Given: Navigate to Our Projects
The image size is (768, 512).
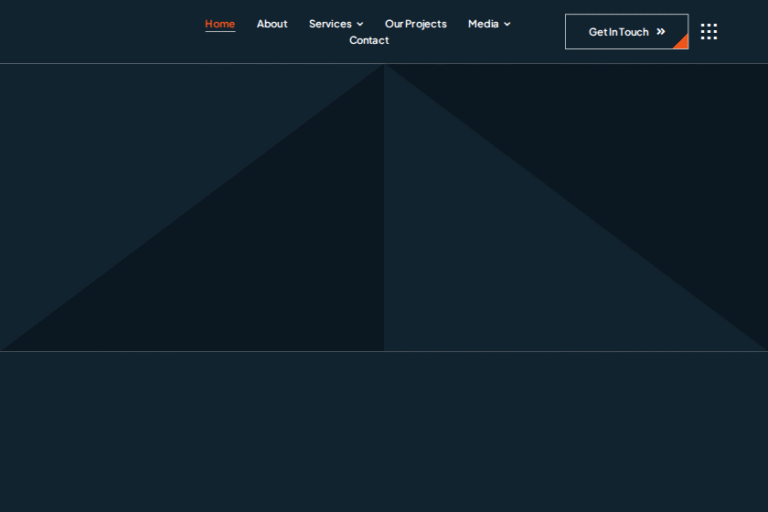Looking at the screenshot, I should 416,24.
